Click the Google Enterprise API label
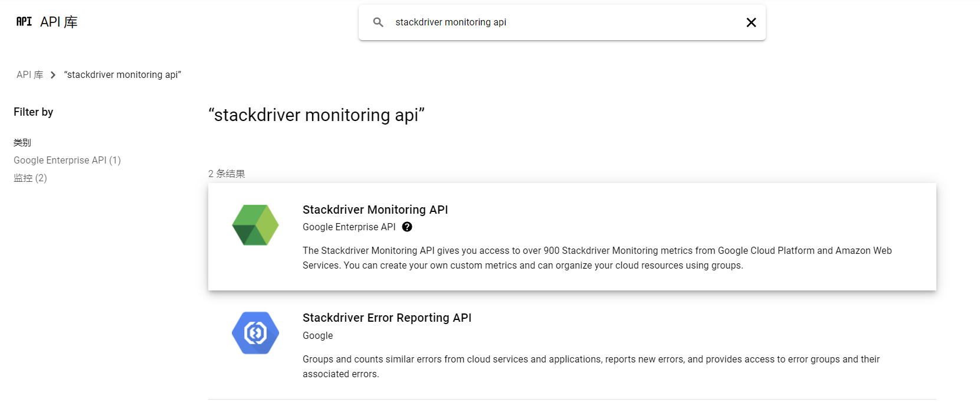980x415 pixels. (349, 227)
